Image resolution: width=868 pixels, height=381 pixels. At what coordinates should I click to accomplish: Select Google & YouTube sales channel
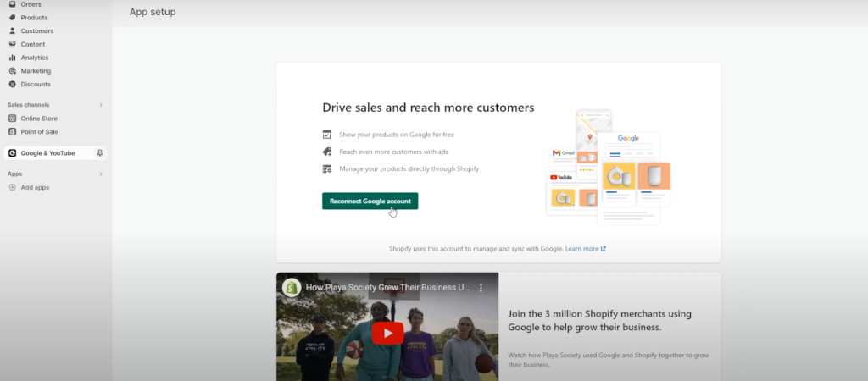pos(47,153)
